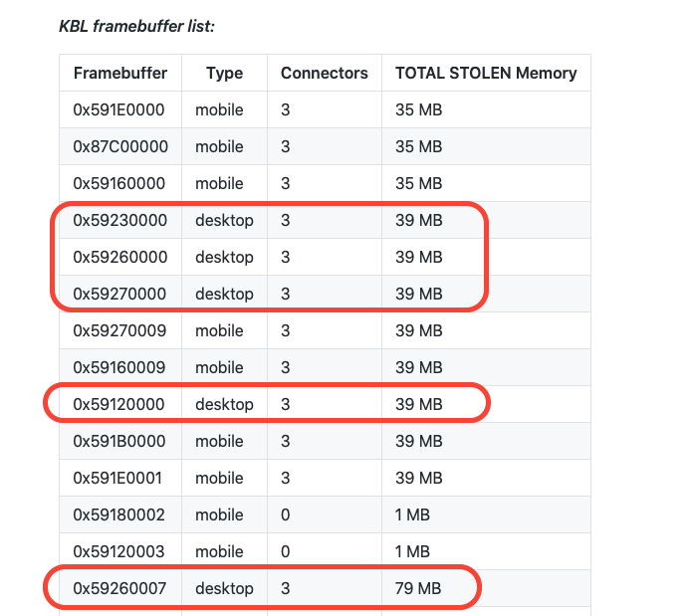Select framebuffer 0x591E0001
The image size is (697, 616).
coord(118,478)
